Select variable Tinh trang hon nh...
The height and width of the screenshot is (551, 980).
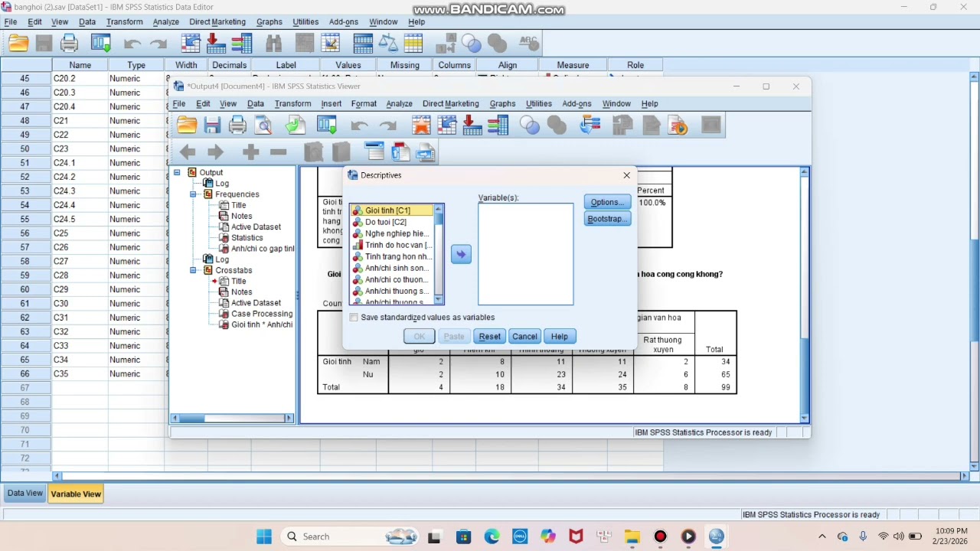(393, 256)
